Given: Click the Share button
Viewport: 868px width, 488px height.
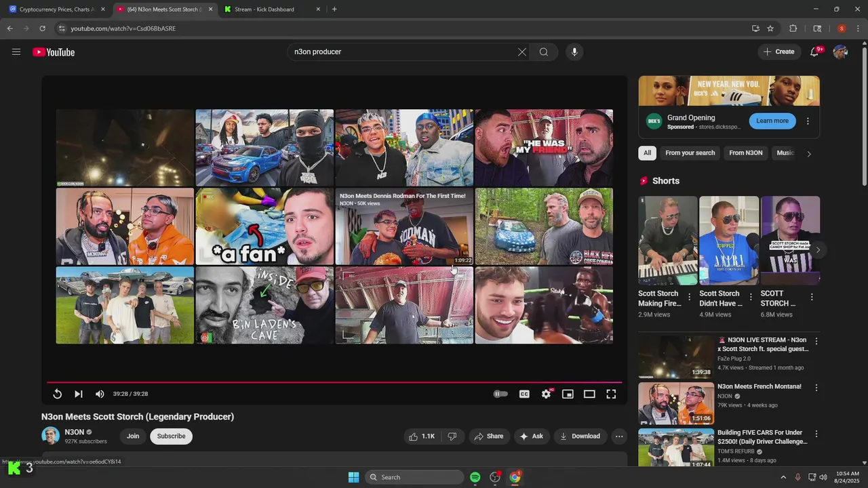Looking at the screenshot, I should pyautogui.click(x=489, y=436).
